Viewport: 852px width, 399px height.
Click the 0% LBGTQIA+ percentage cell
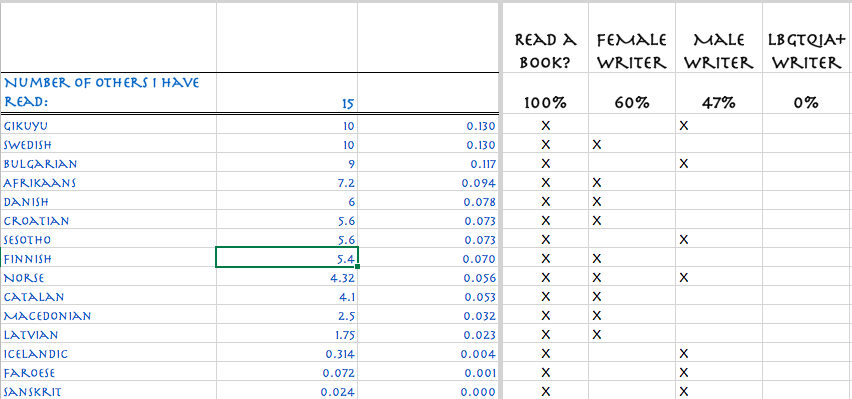807,103
